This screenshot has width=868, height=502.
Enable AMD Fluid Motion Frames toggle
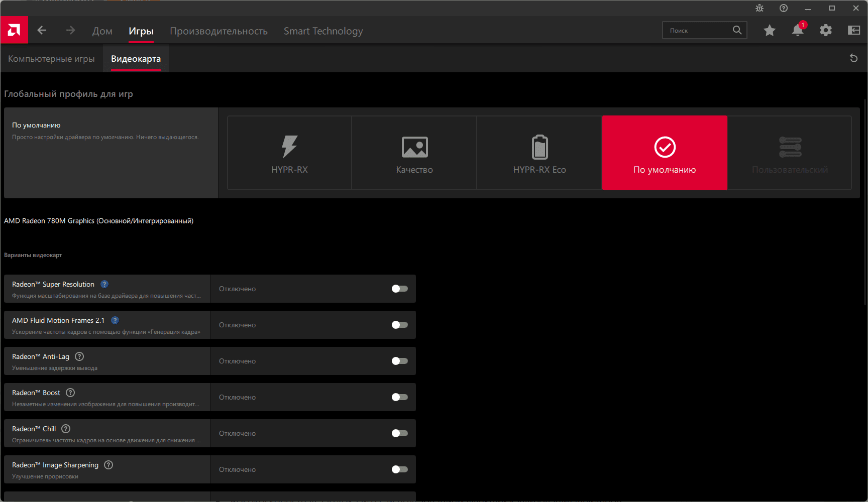click(400, 325)
